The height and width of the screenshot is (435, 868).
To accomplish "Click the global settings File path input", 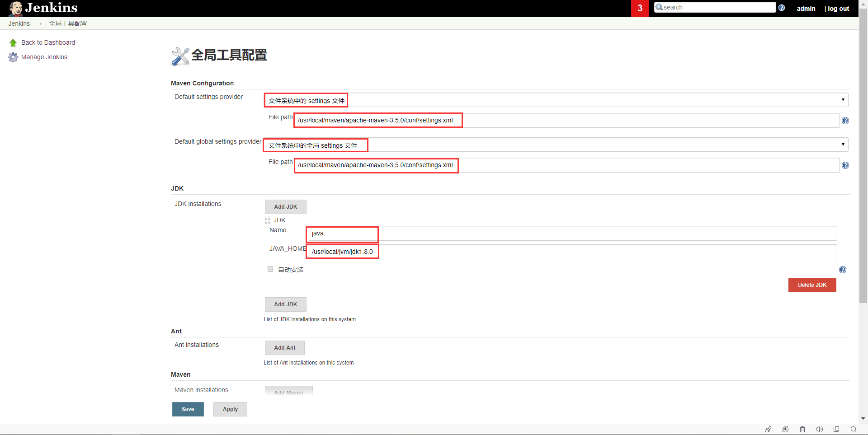I will tap(567, 165).
